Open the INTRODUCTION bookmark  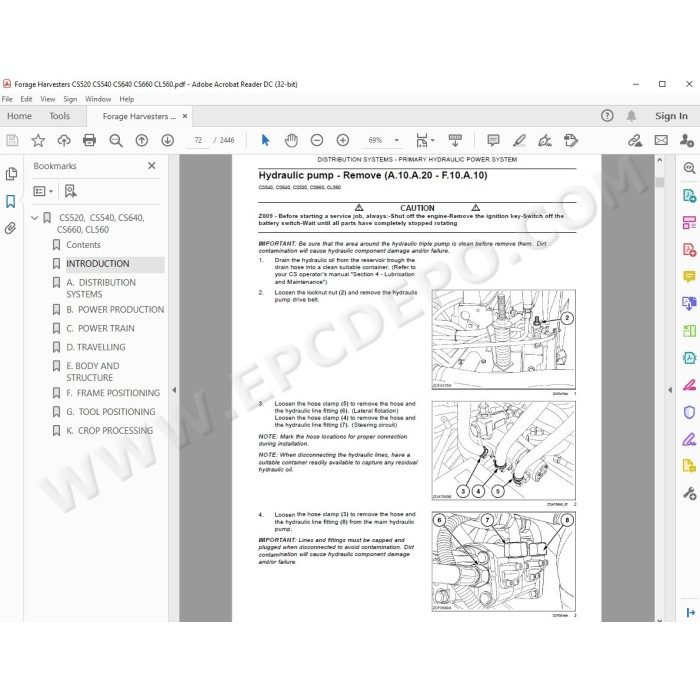tap(98, 263)
